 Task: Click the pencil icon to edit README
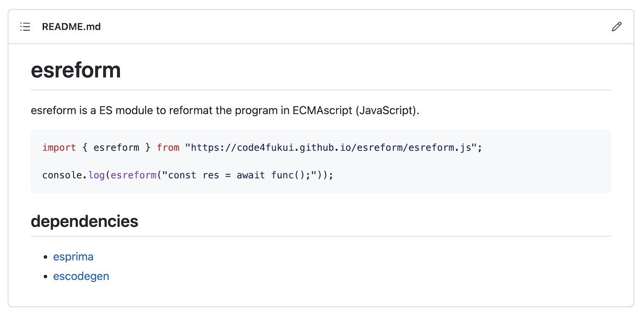click(616, 26)
